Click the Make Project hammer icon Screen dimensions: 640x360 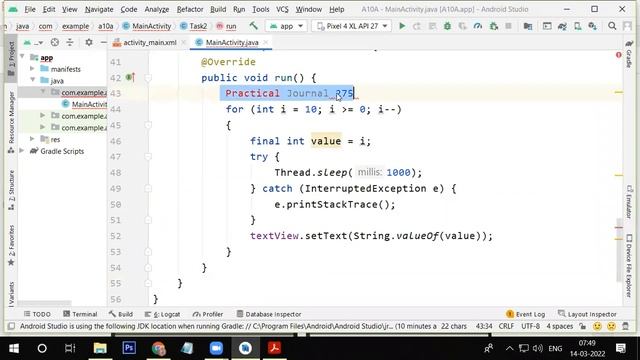pyautogui.click(x=253, y=26)
